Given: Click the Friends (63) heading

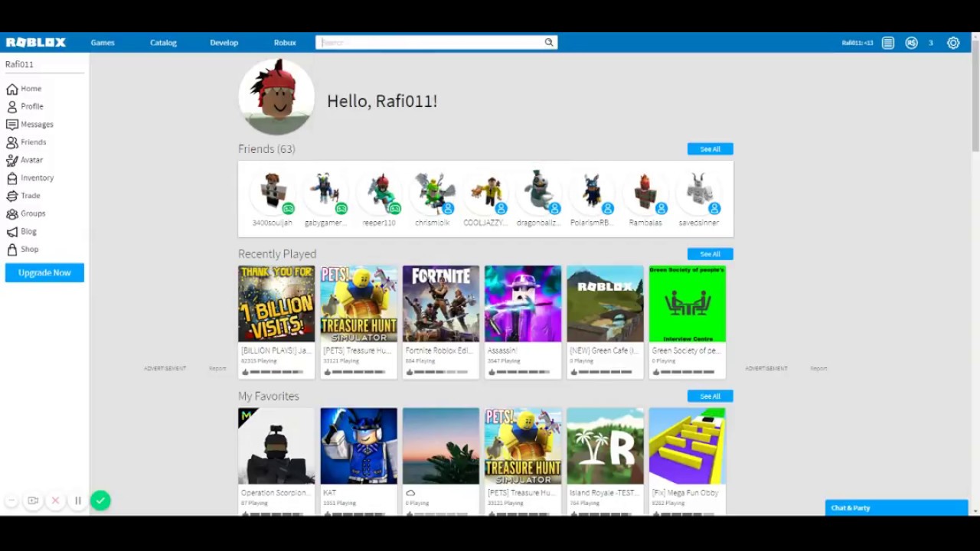Looking at the screenshot, I should click(266, 149).
